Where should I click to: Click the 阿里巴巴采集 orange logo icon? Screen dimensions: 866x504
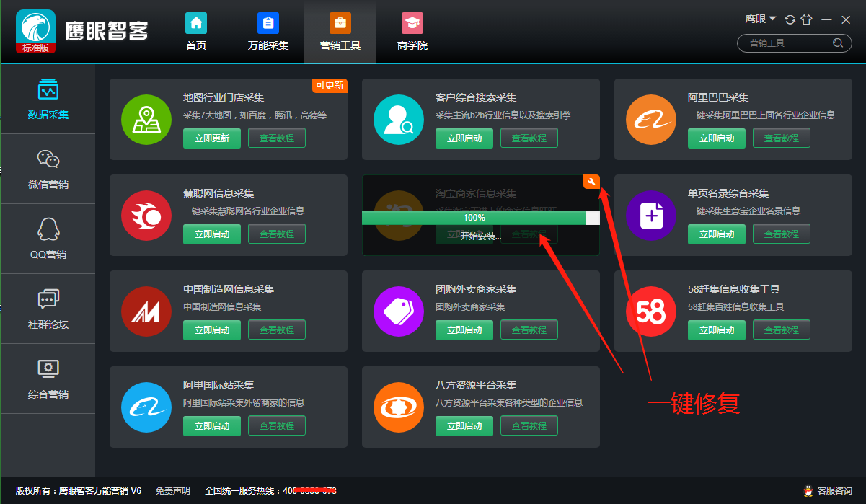pos(650,120)
